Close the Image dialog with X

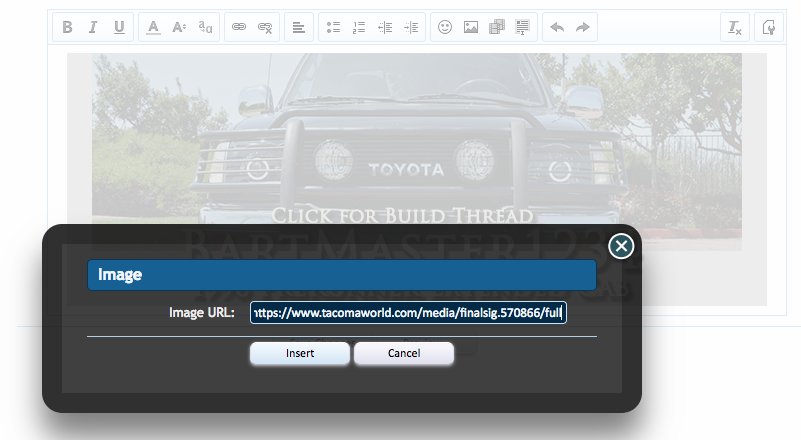coord(621,246)
